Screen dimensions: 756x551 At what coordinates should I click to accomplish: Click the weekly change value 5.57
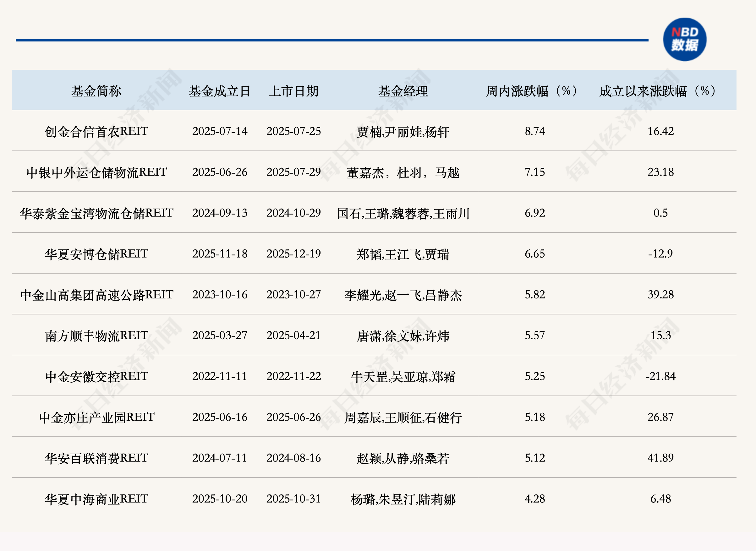(535, 336)
